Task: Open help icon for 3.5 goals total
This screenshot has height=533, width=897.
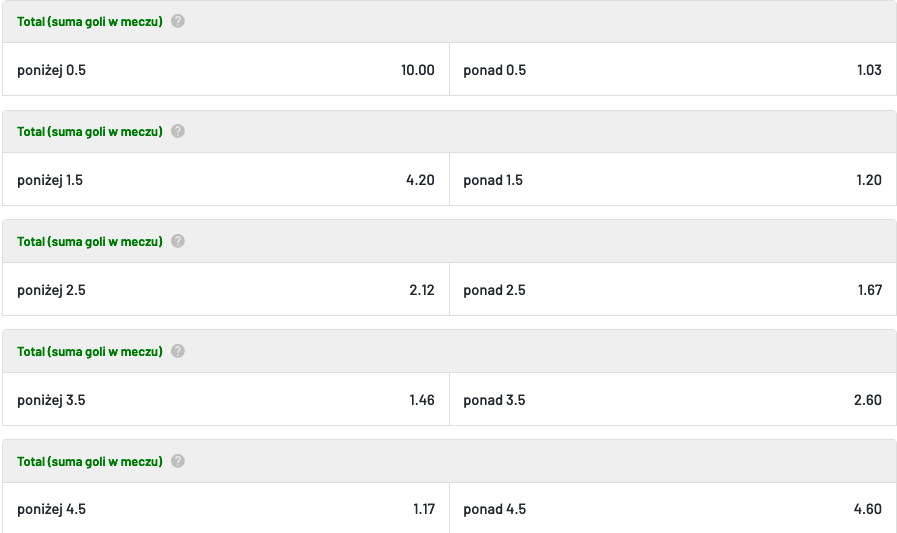Action: click(178, 351)
